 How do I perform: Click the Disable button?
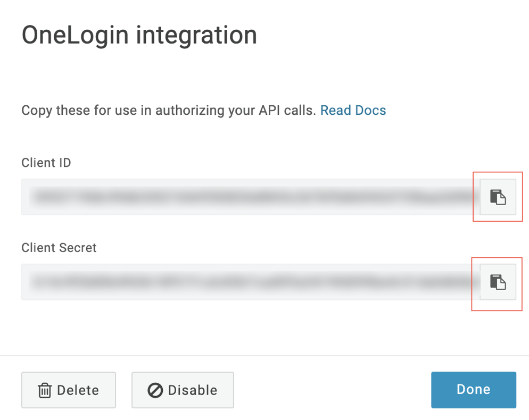tap(183, 390)
